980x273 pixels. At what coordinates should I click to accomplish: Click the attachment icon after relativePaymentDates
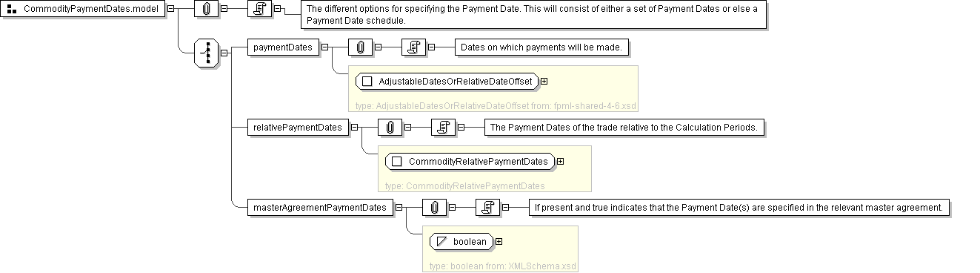tap(390, 128)
